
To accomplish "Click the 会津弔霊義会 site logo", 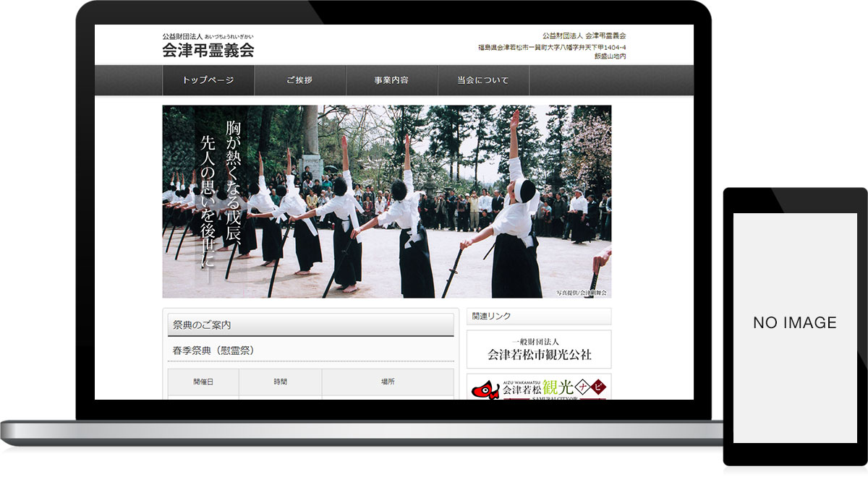I will pos(208,46).
